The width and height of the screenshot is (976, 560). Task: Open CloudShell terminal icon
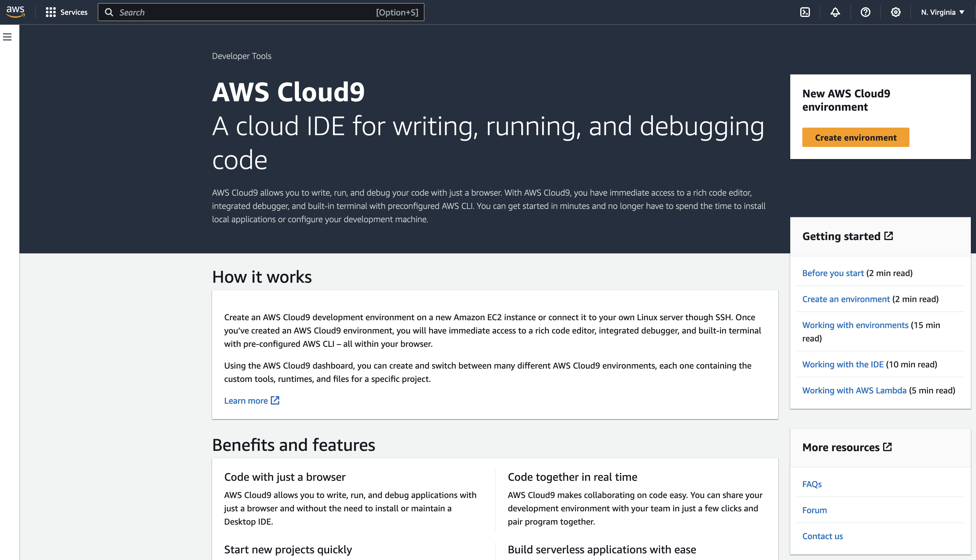click(x=805, y=12)
